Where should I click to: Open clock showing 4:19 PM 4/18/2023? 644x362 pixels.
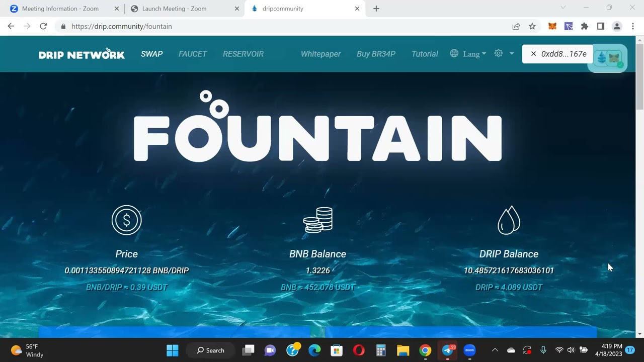[608, 350]
